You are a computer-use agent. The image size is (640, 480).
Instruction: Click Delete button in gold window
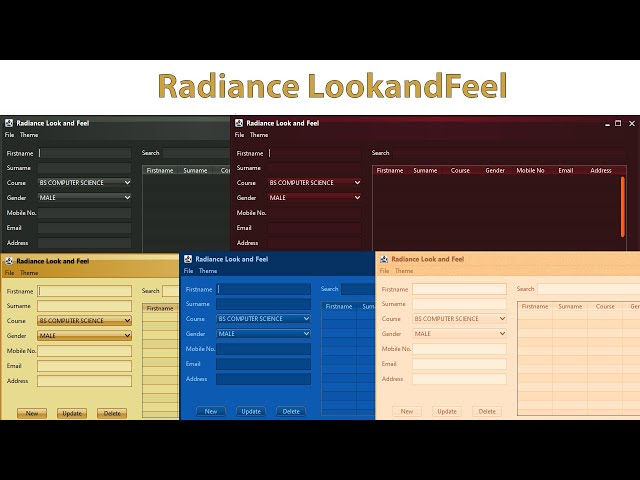(112, 413)
